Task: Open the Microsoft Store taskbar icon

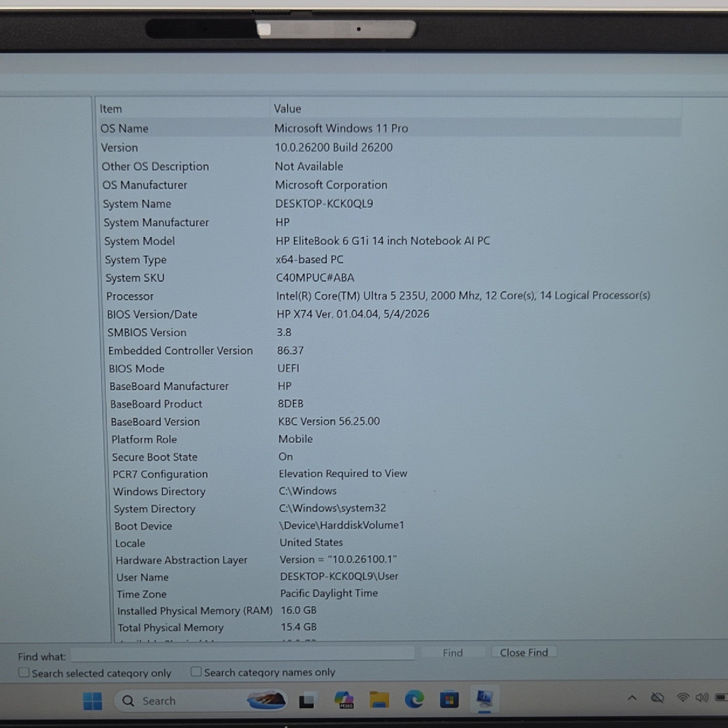Action: click(x=449, y=699)
